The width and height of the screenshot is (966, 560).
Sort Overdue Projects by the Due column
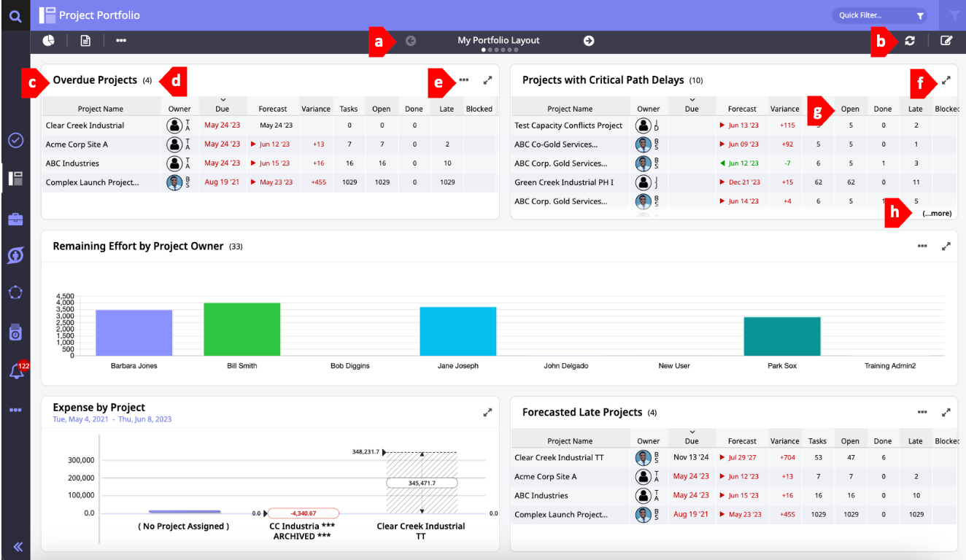click(x=223, y=109)
